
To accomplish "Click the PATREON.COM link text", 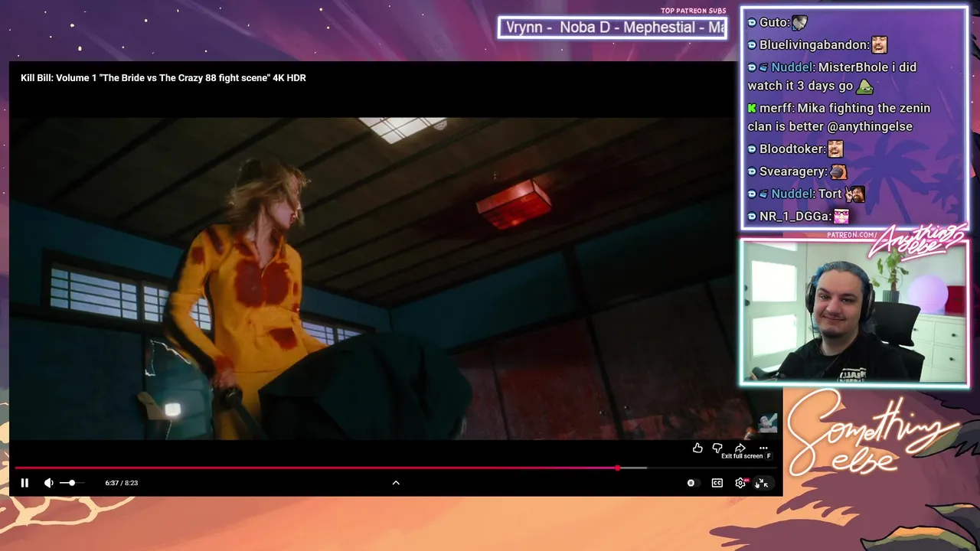I will 850,235.
